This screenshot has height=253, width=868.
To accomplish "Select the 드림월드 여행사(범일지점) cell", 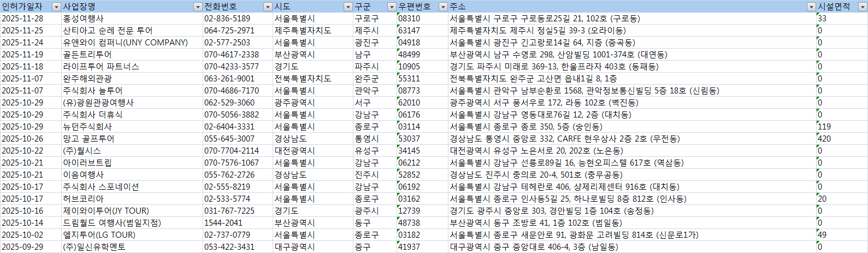I will coord(132,223).
